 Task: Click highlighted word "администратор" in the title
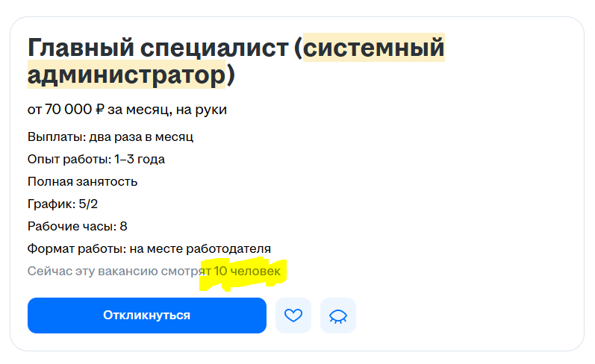click(x=126, y=75)
